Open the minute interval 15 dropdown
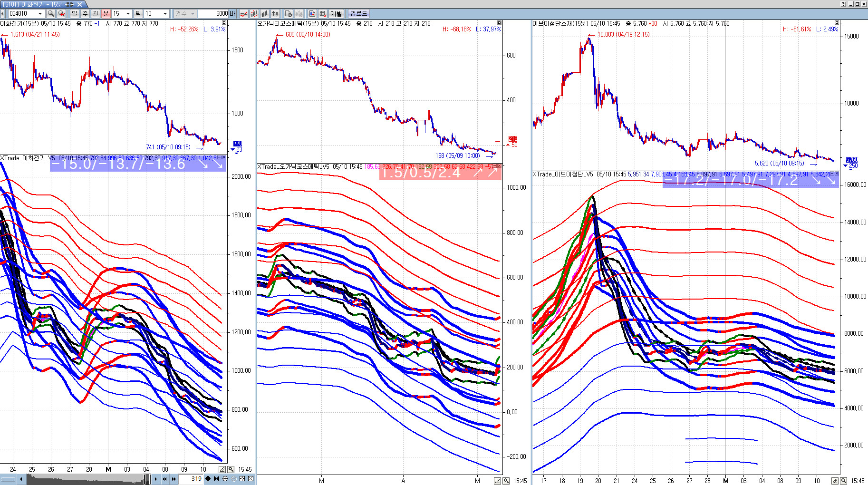This screenshot has width=868, height=485. coord(127,14)
